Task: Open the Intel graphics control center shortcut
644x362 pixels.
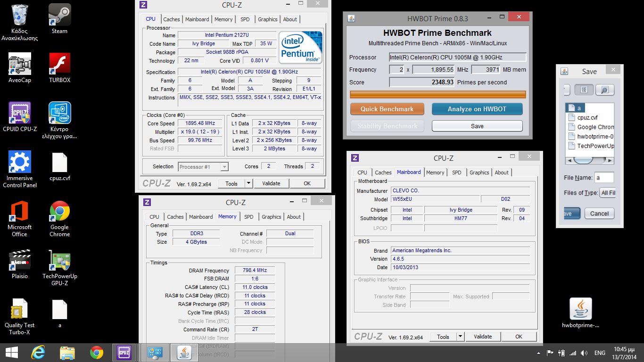Action: point(59,120)
